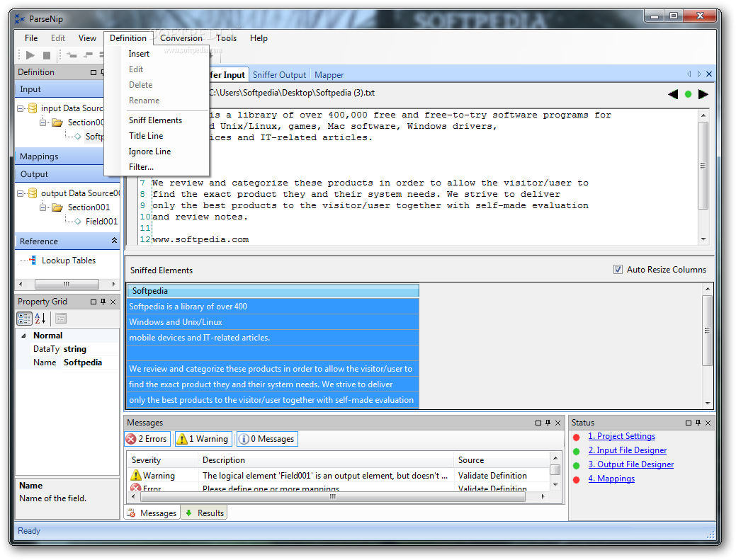Choose Insert from Definition menu
Screen dimensions: 736x560
click(157, 54)
